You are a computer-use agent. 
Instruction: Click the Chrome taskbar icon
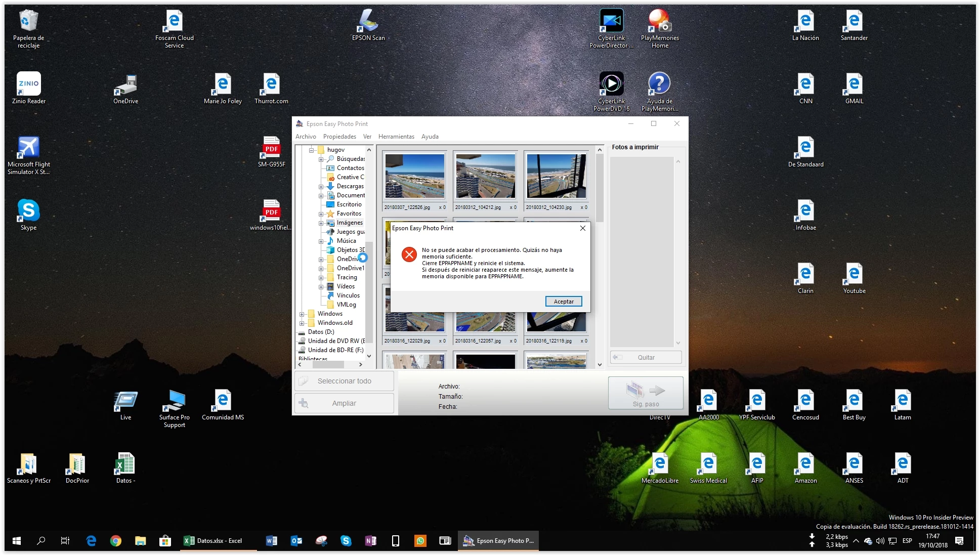(116, 541)
